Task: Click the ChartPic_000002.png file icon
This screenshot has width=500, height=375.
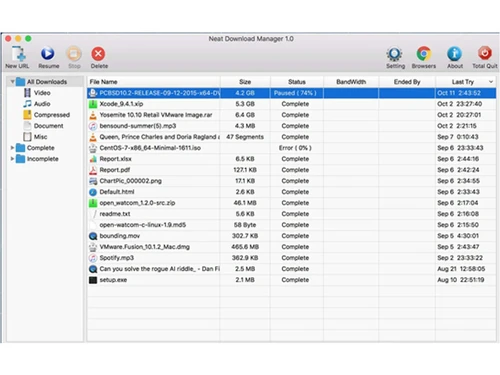Action: tap(93, 181)
